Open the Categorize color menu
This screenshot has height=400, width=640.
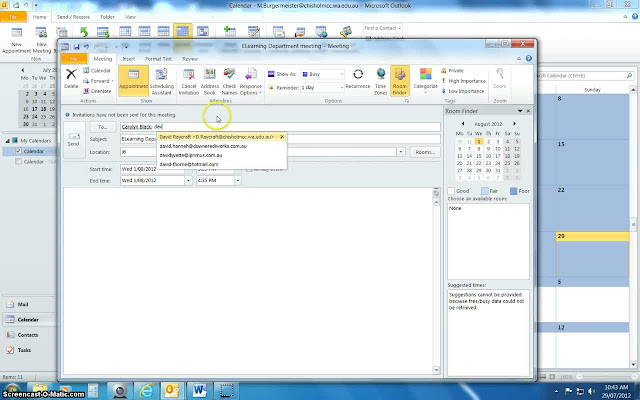click(425, 80)
